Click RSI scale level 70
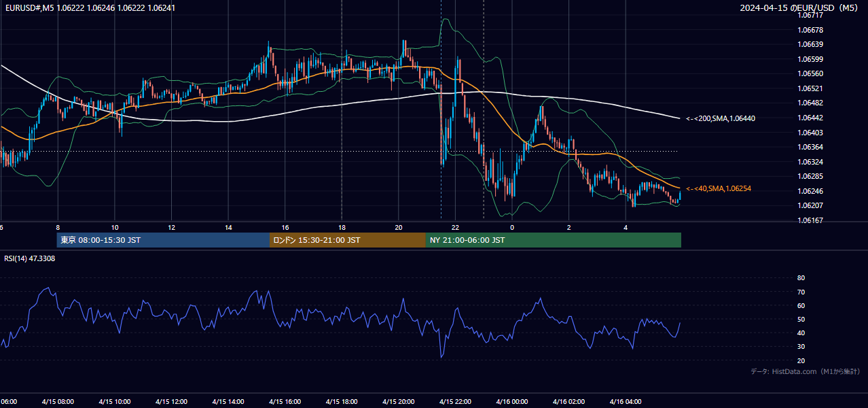 tap(801, 292)
